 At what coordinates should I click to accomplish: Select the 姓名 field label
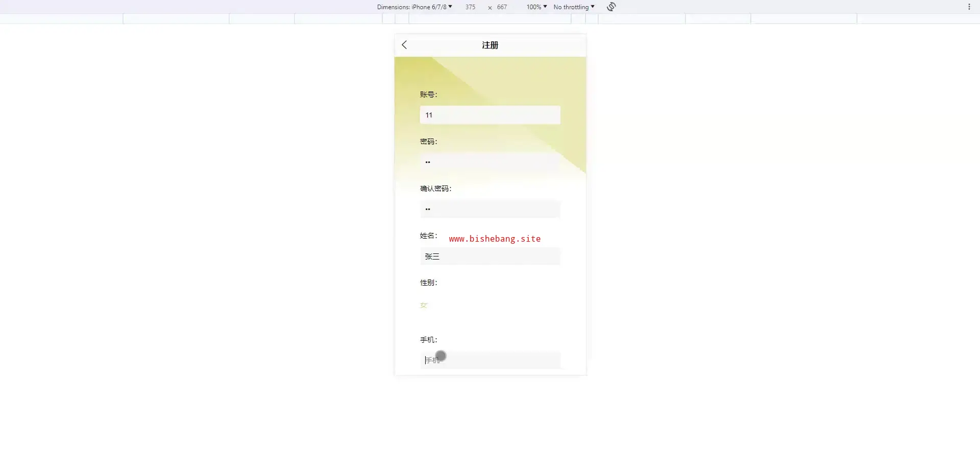click(x=429, y=236)
